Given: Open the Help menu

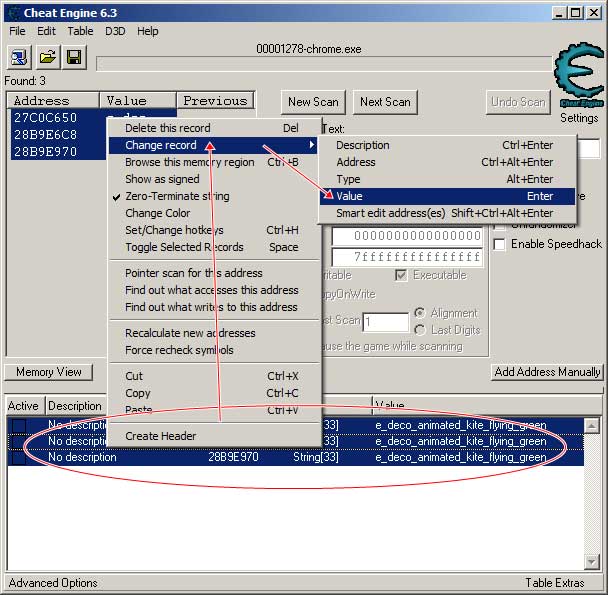Looking at the screenshot, I should 148,31.
